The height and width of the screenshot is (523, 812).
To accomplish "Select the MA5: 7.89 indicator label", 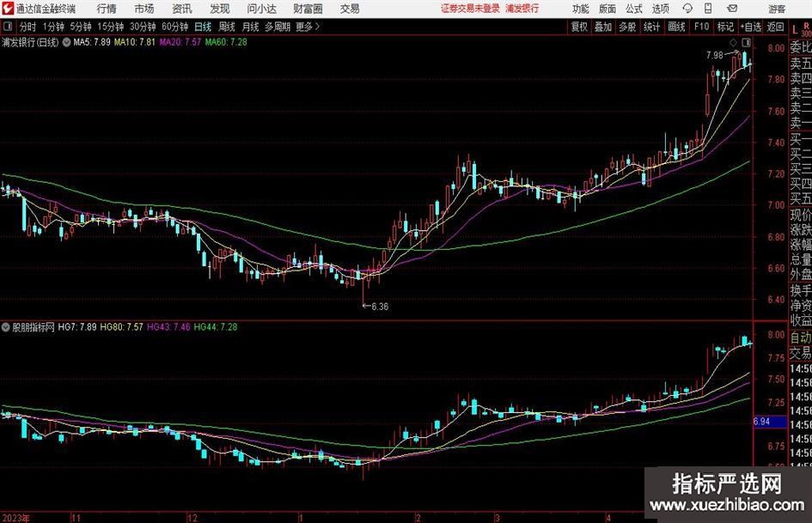I will tap(92, 42).
